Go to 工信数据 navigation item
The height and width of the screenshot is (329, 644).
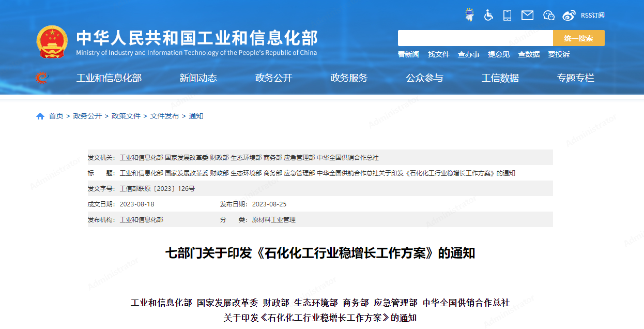point(500,78)
